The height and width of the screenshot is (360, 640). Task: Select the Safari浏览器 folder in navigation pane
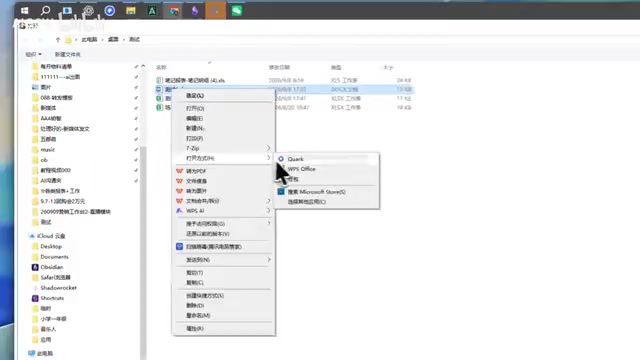(x=56, y=278)
